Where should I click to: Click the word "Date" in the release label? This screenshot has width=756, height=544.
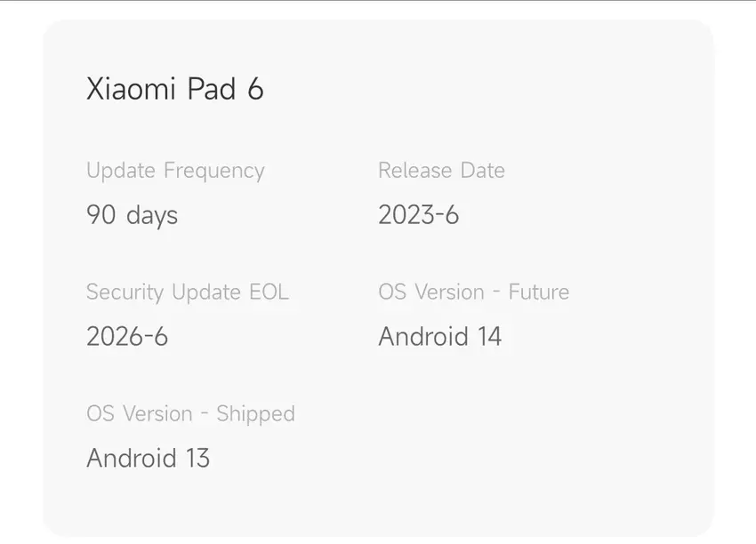(483, 171)
